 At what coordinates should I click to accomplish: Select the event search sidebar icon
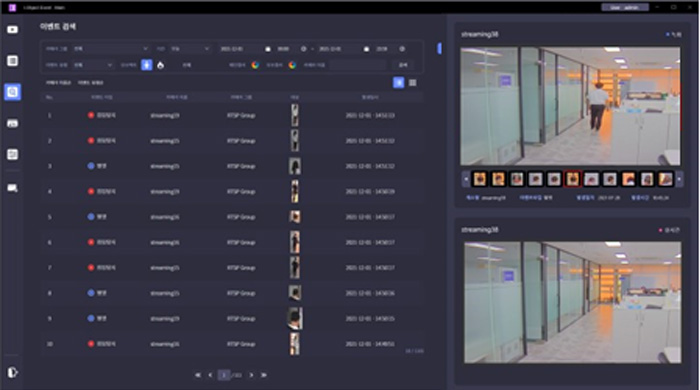click(12, 92)
